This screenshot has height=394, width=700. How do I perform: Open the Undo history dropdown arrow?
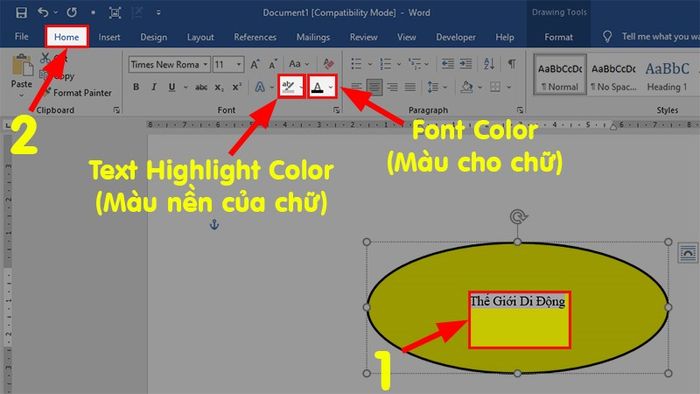(x=55, y=12)
